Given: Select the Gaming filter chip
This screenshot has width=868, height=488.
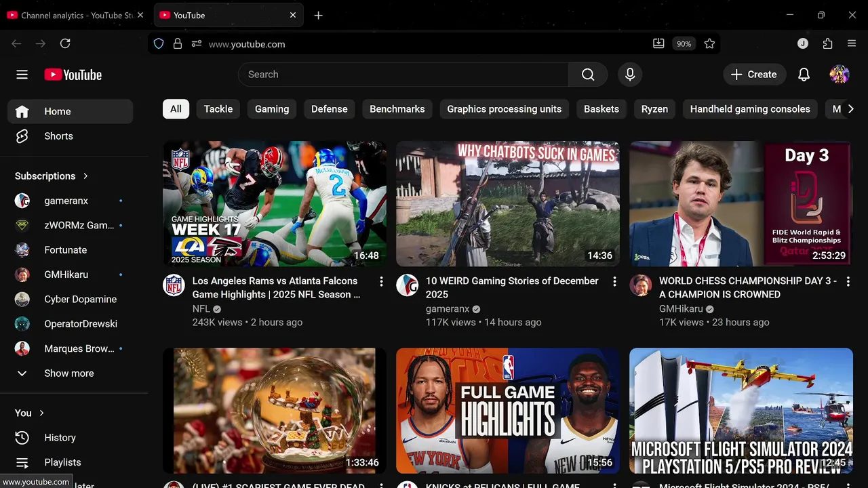Looking at the screenshot, I should (272, 109).
